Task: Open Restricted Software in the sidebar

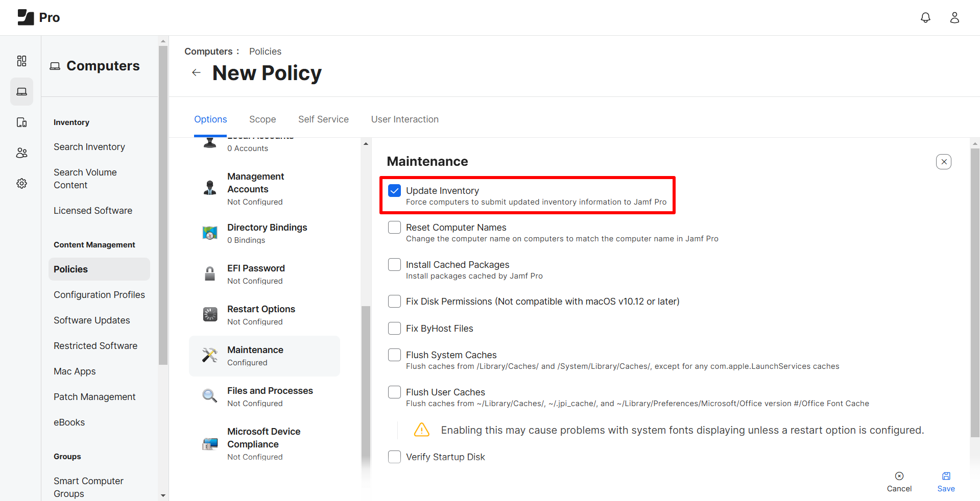Action: 95,346
